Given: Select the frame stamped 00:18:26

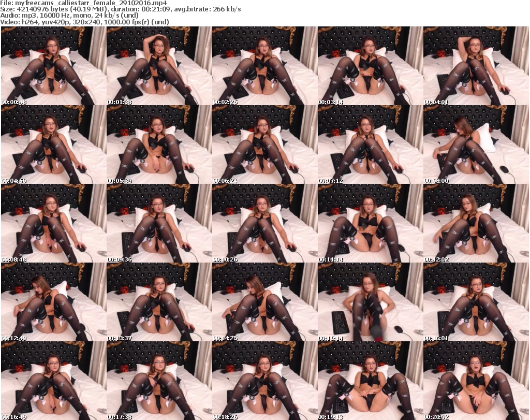Looking at the screenshot, I should [264, 381].
